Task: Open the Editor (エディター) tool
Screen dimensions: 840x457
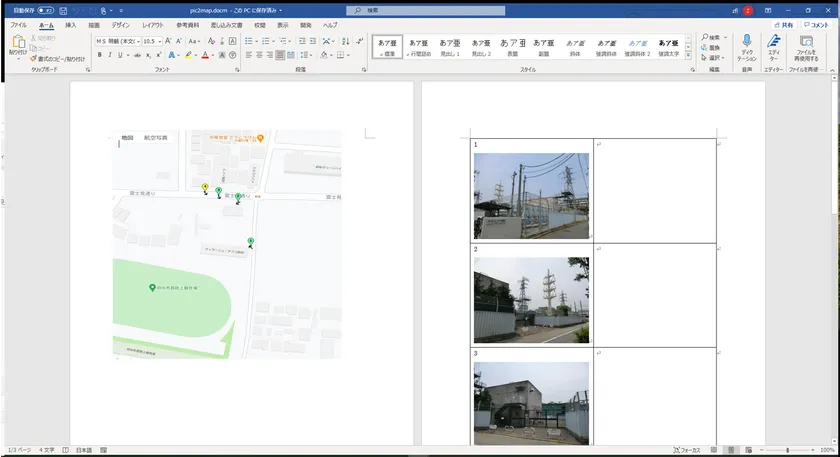Action: click(773, 42)
